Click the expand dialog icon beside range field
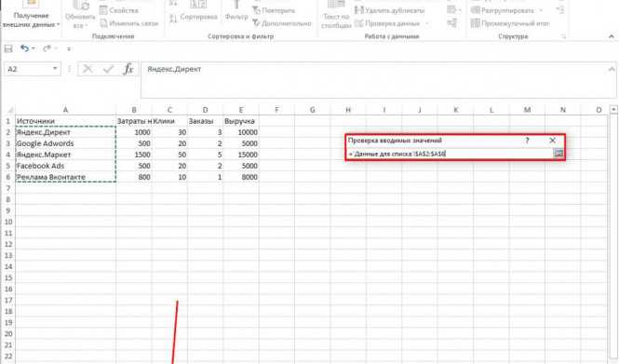Viewport: 619px width, 364px height. (558, 154)
